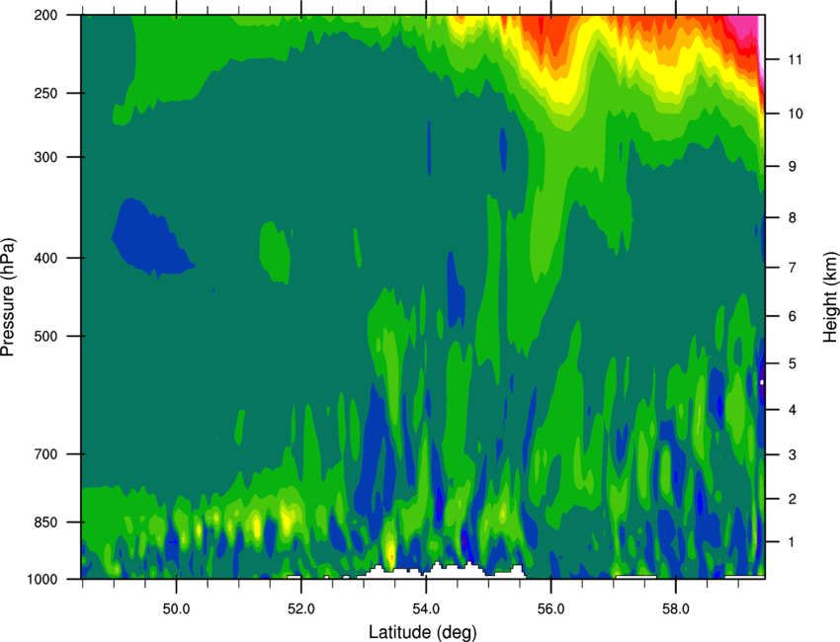Click the Pressure (hPa) axis title

tap(8, 297)
